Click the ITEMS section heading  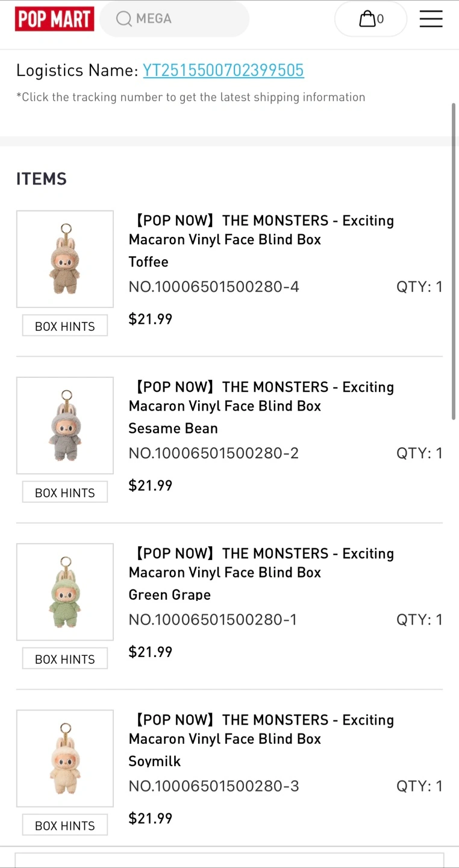click(x=42, y=179)
